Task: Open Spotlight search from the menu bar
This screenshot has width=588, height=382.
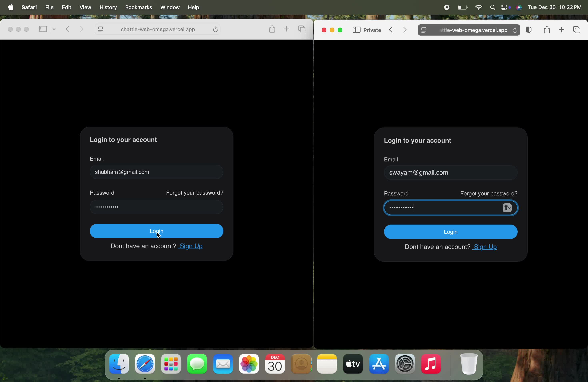Action: pos(492,7)
